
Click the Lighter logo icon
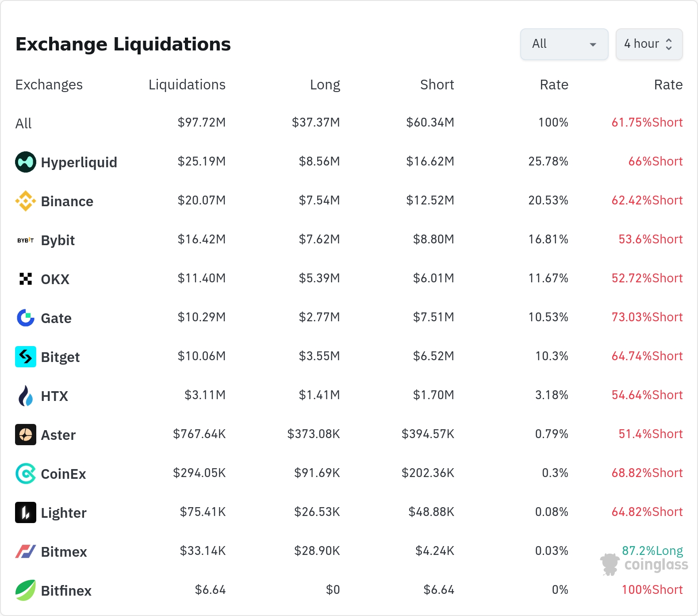tap(26, 512)
